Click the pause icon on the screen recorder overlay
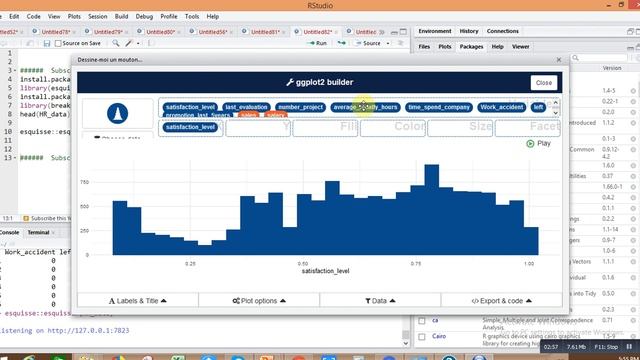Screen dimensions: 640x360 tap(629, 347)
